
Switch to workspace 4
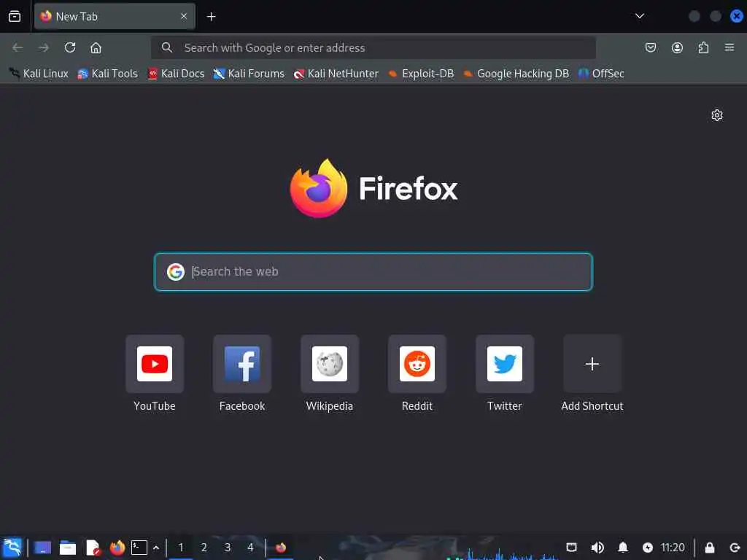pos(251,548)
